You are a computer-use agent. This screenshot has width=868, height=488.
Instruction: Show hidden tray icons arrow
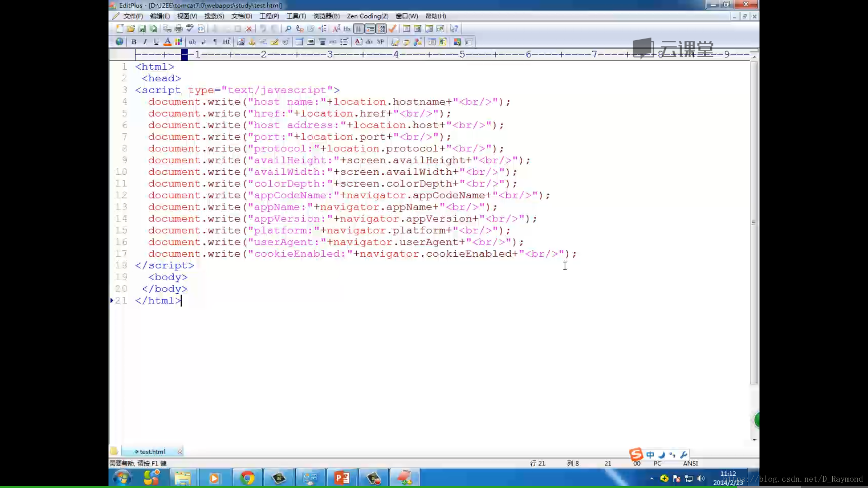(651, 478)
